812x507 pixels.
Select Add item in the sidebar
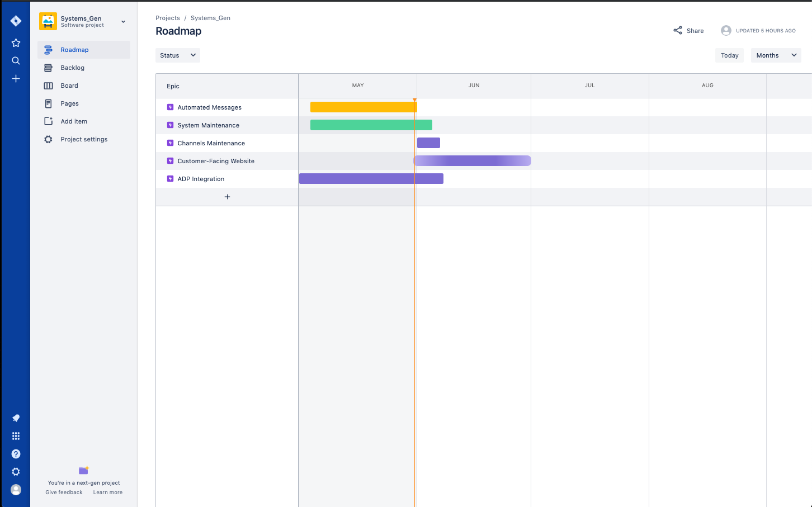click(x=84, y=121)
